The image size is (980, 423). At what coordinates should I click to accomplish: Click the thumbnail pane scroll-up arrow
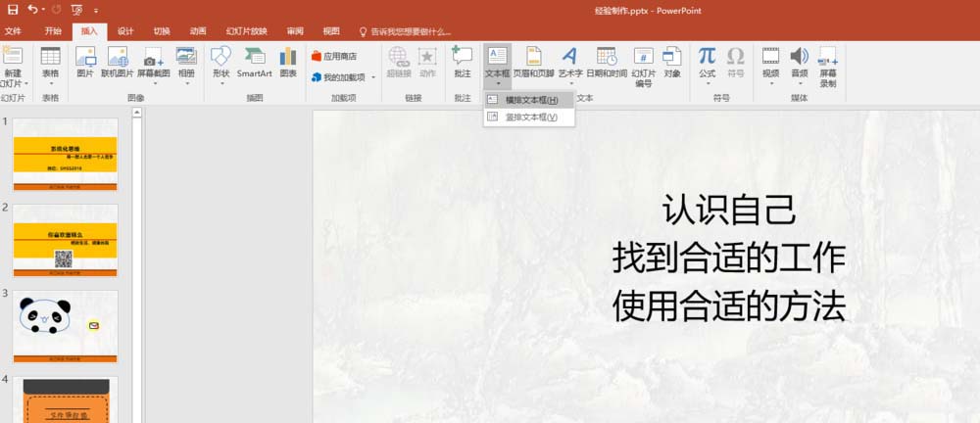[137, 113]
